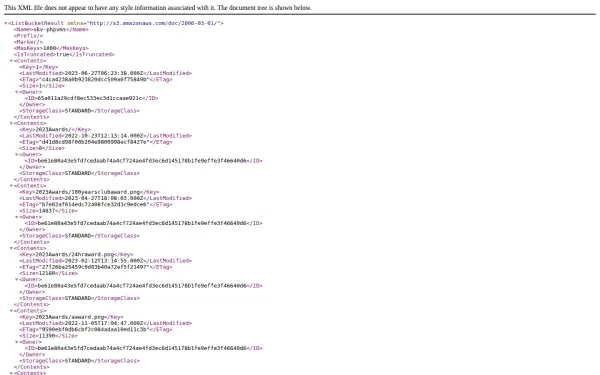This screenshot has width=600, height=375.
Task: Click the Name element value ukv-phpvms
Action: [x=50, y=29]
